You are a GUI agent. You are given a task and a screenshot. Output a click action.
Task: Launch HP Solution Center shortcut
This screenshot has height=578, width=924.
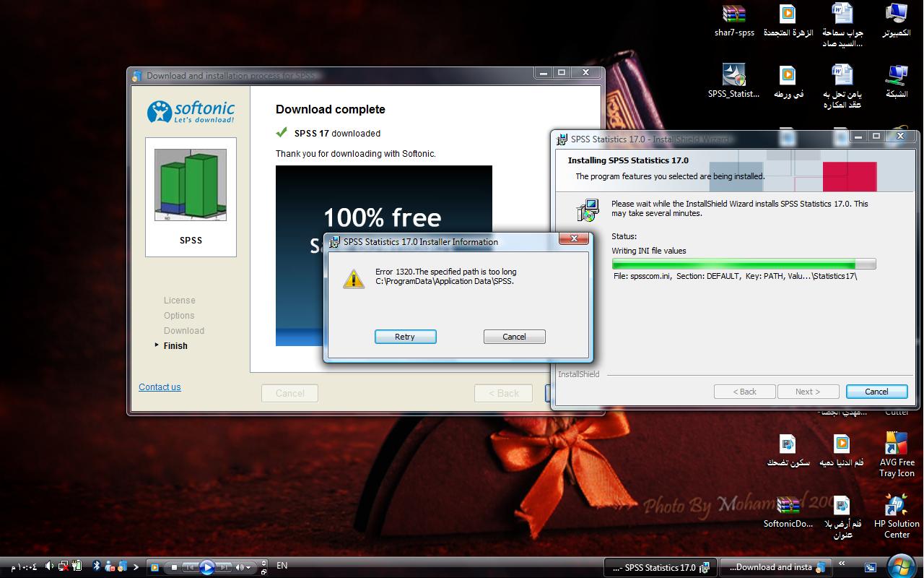(x=897, y=516)
